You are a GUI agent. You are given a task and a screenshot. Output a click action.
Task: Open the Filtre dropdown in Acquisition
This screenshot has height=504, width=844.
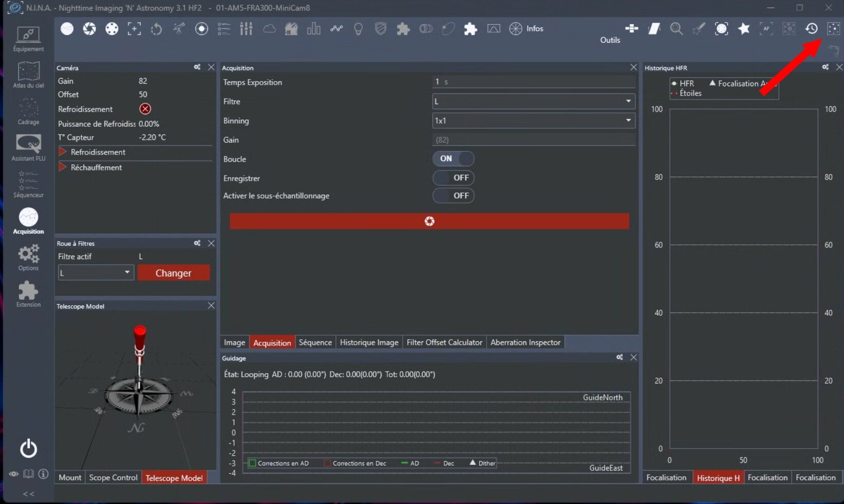click(533, 102)
